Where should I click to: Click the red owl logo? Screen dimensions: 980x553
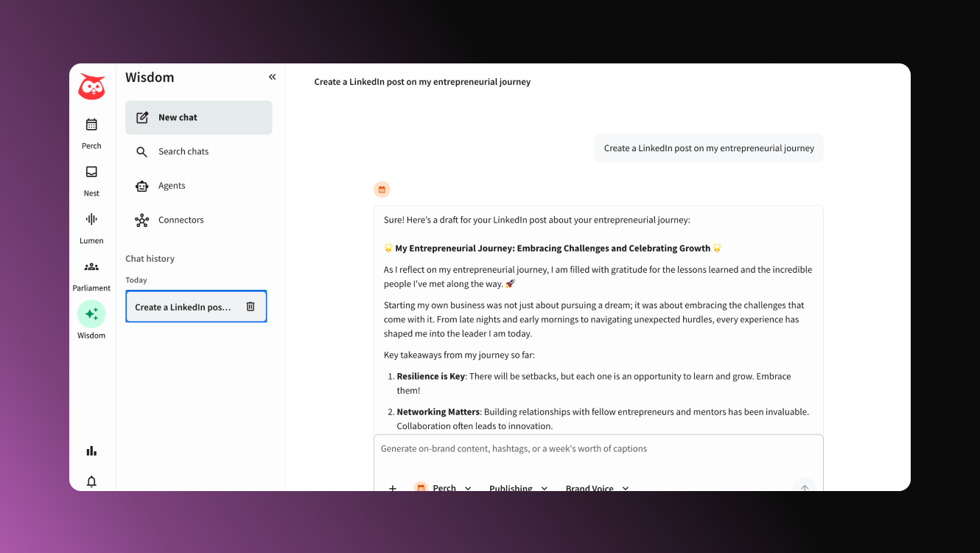click(x=91, y=87)
